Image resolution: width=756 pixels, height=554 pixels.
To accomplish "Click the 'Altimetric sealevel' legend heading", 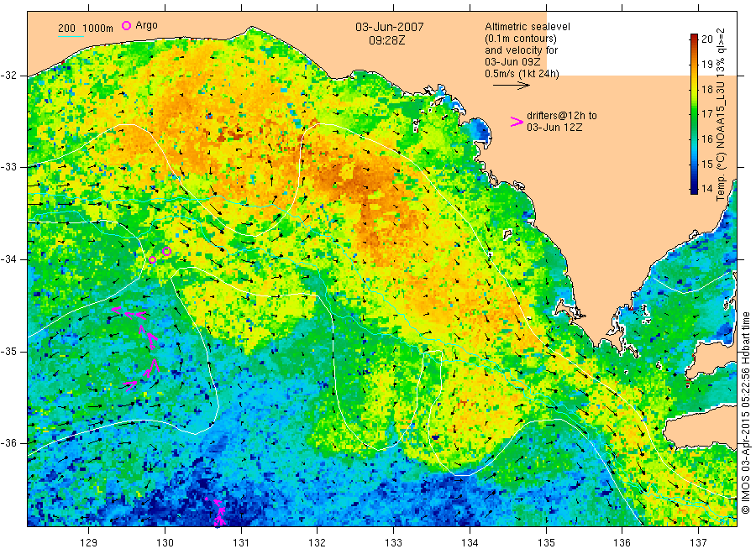I will pyautogui.click(x=528, y=27).
